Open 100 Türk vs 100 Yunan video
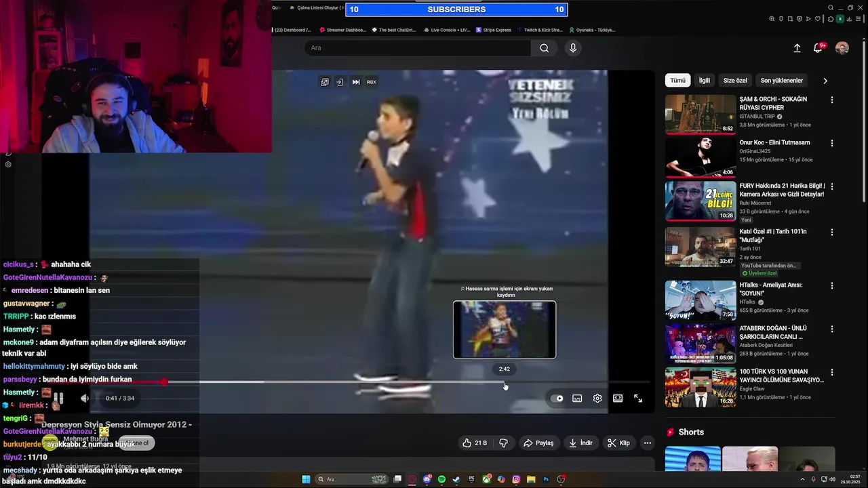868x488 pixels. [x=700, y=387]
